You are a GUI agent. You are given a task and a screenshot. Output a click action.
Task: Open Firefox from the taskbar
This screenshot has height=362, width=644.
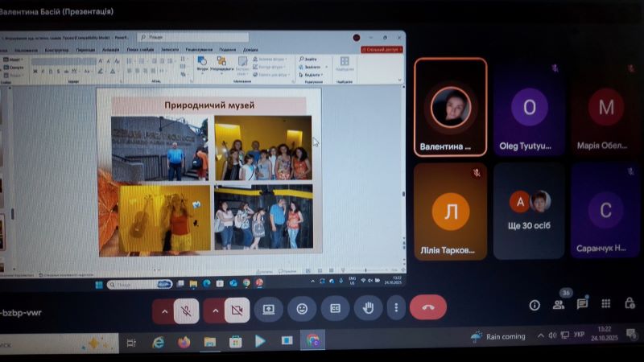click(x=184, y=342)
